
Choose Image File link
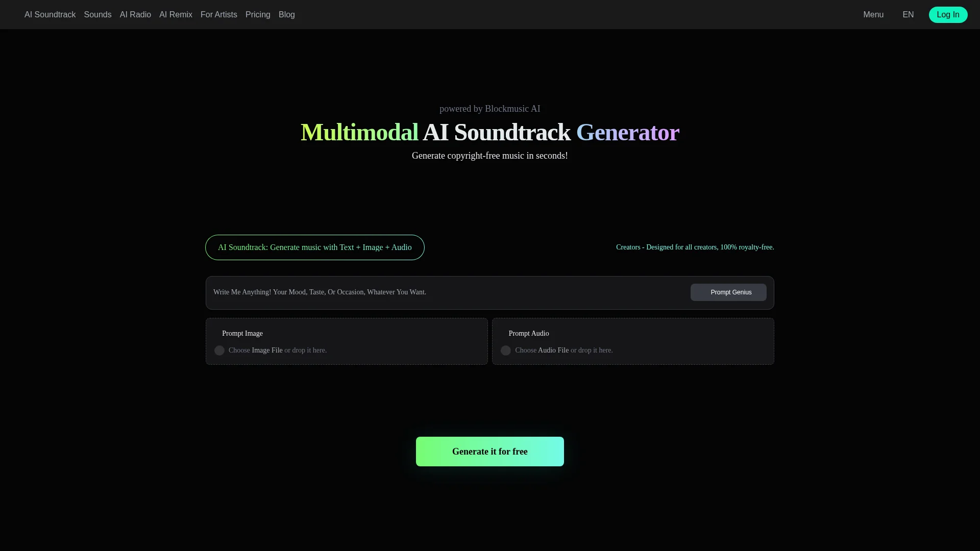click(267, 350)
